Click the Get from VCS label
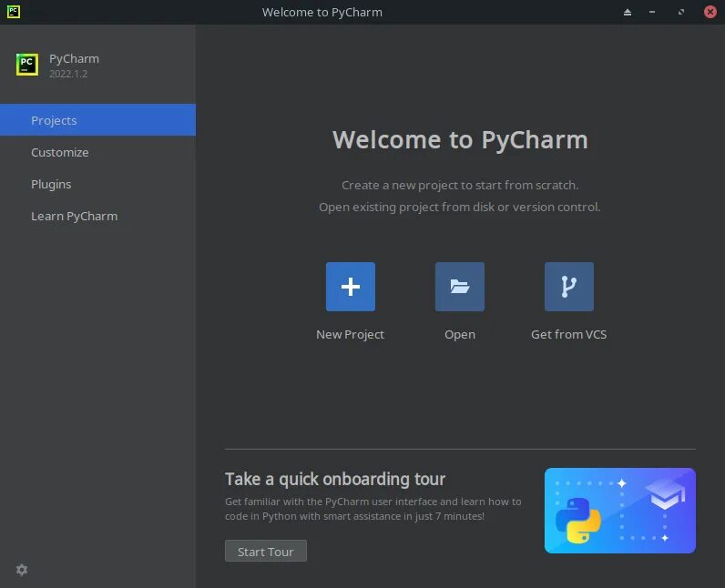 568,334
